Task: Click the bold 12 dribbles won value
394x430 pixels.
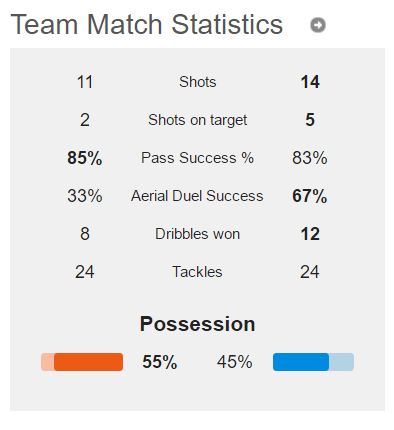Action: pyautogui.click(x=310, y=234)
